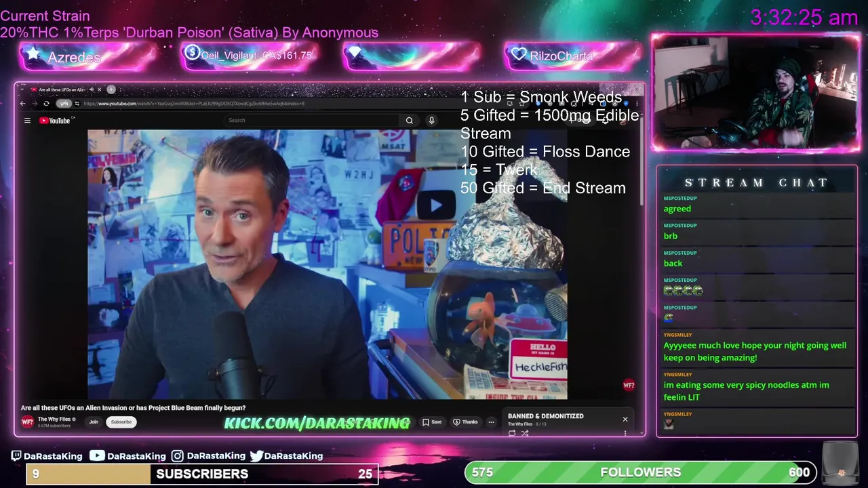Viewport: 868px width, 488px height.
Task: Click the Thanks button
Action: click(465, 422)
